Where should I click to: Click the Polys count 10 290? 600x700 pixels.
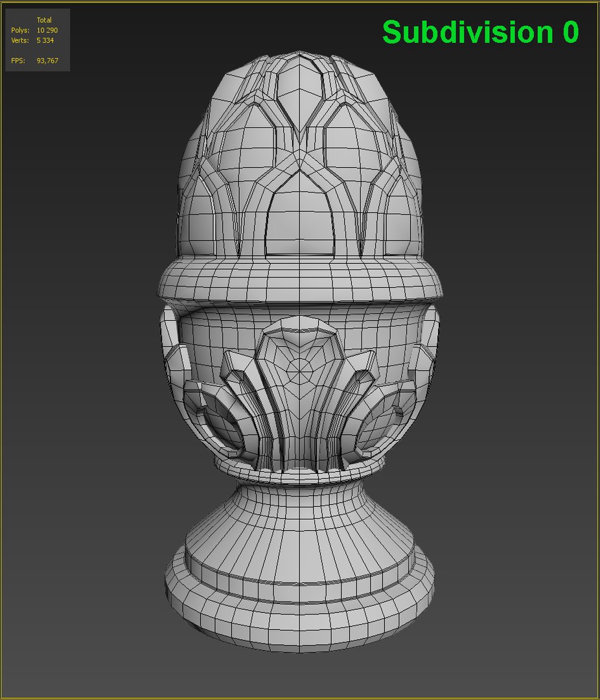click(x=47, y=30)
